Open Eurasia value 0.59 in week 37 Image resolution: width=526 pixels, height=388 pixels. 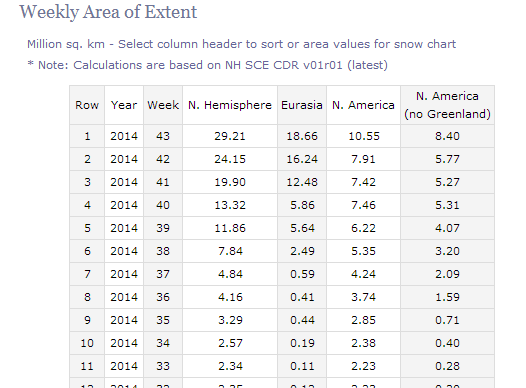point(302,274)
